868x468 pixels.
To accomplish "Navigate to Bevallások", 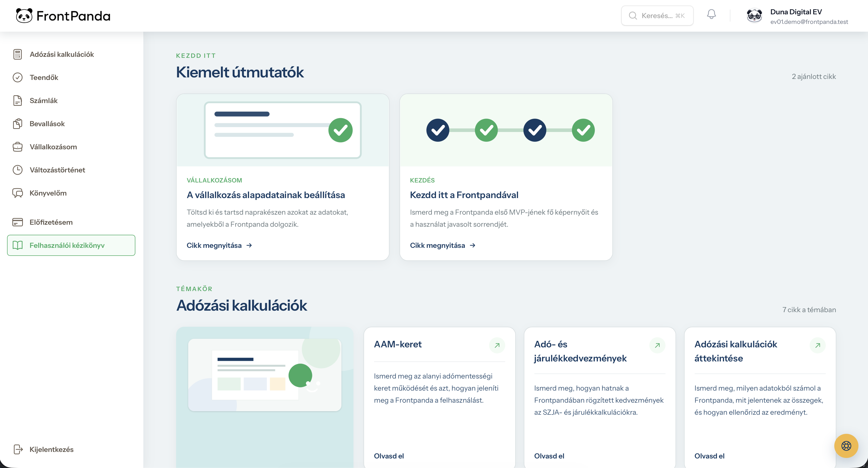I will pos(71,124).
